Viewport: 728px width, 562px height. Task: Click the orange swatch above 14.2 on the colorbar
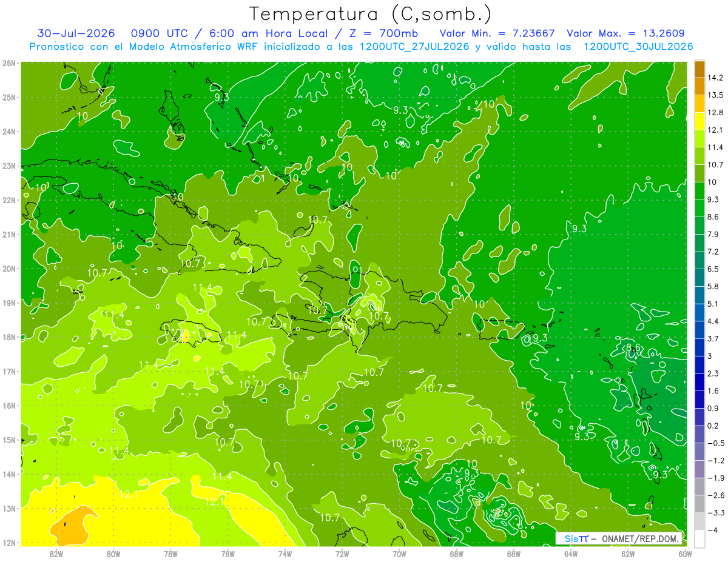(699, 69)
